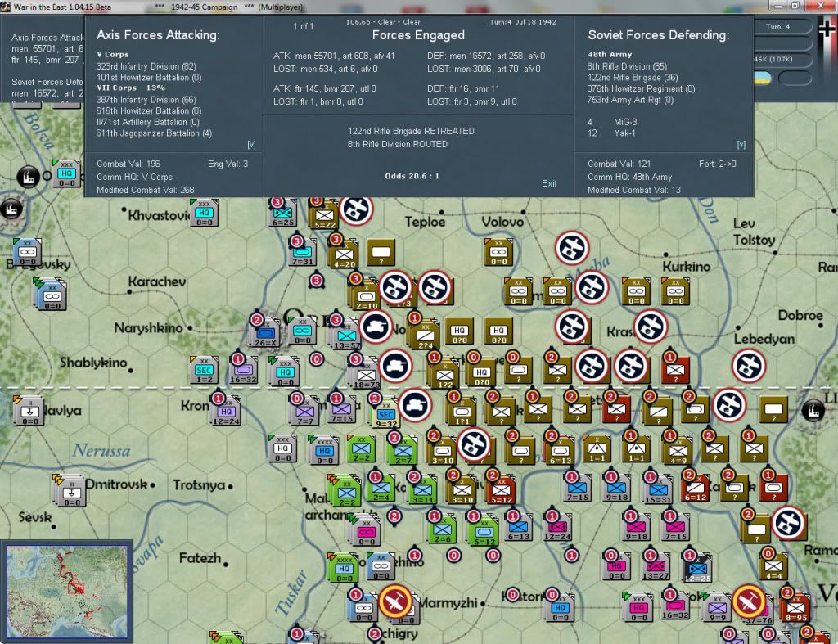
Task: Select the green infantry counter 2=7
Action: 403,450
